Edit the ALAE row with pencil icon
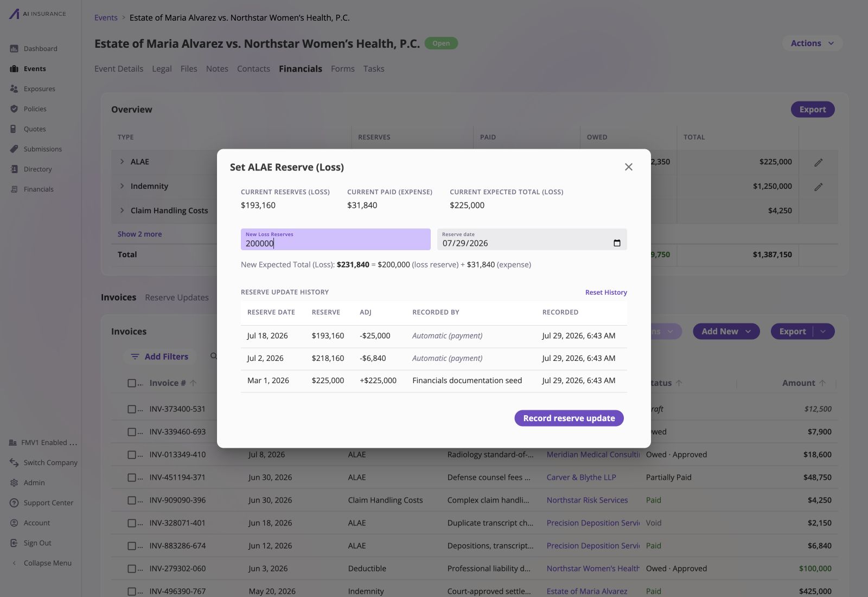The width and height of the screenshot is (868, 597). [x=819, y=162]
